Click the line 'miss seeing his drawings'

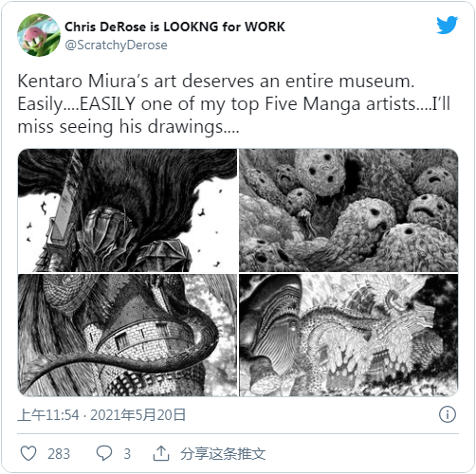coord(128,127)
